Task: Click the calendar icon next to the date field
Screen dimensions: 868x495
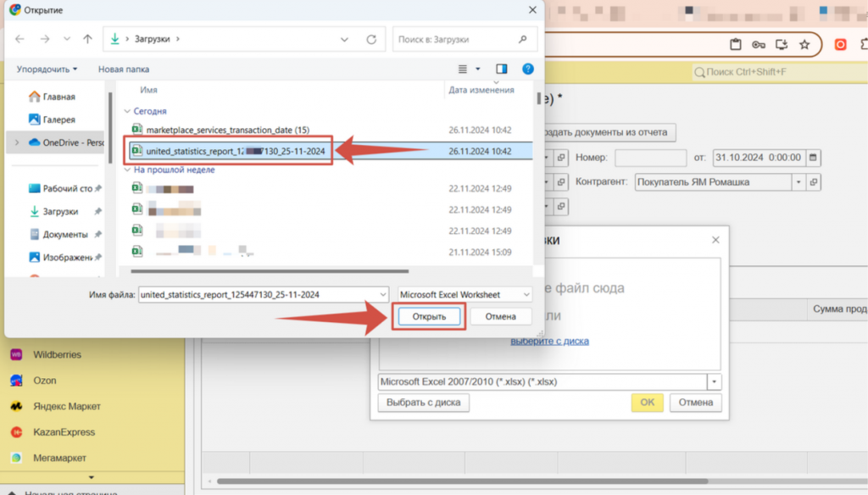Action: tap(813, 158)
